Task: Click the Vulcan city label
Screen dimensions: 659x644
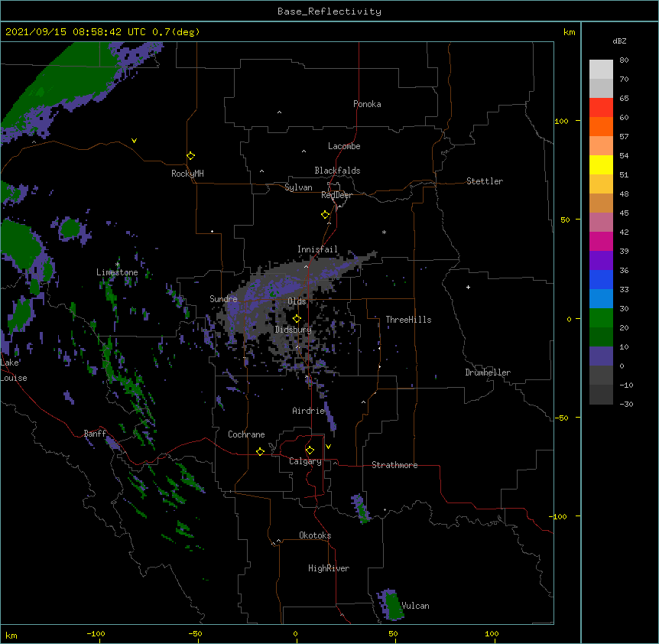Action: (x=415, y=606)
